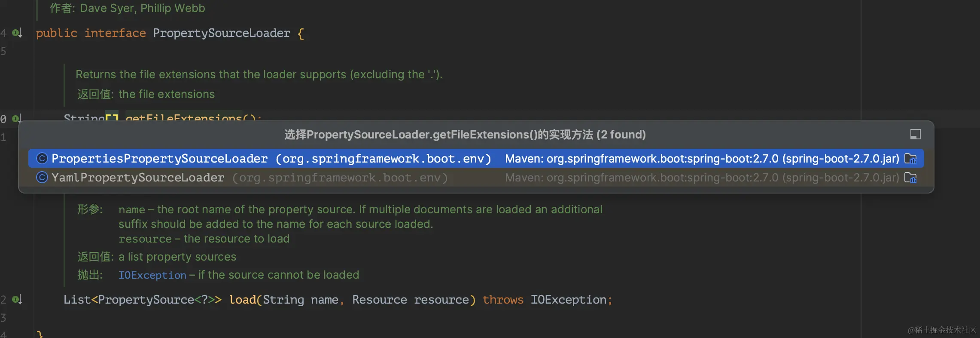Click the IOException link in documentation
Image resolution: width=980 pixels, height=338 pixels.
(152, 275)
